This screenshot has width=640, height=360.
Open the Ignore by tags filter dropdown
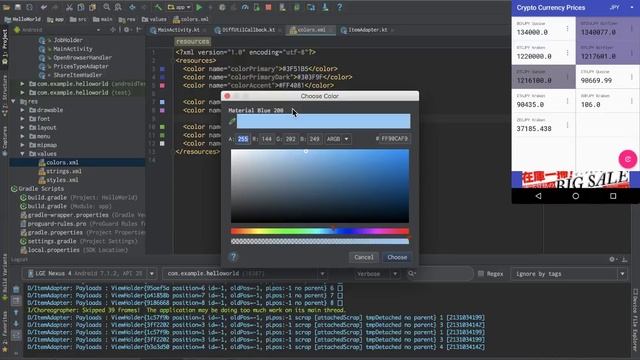pos(569,273)
